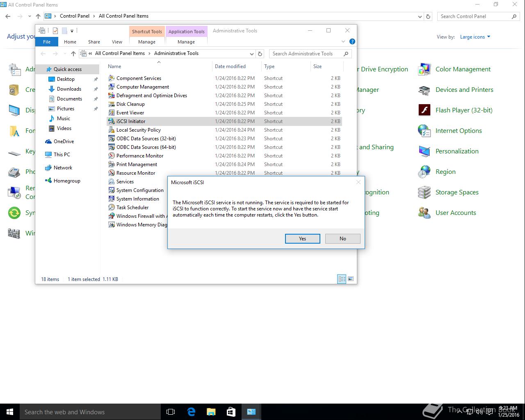Open the explorer Help question mark
Screen dimensions: 525x420
352,41
